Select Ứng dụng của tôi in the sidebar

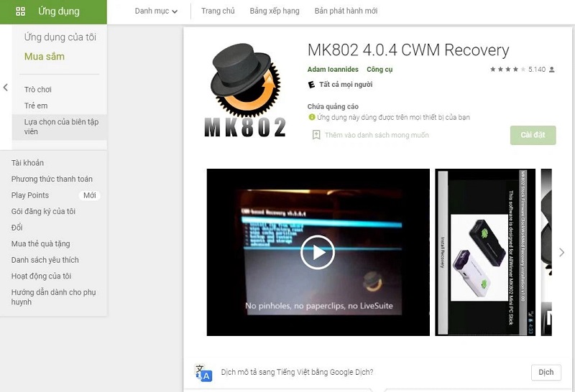pyautogui.click(x=60, y=37)
